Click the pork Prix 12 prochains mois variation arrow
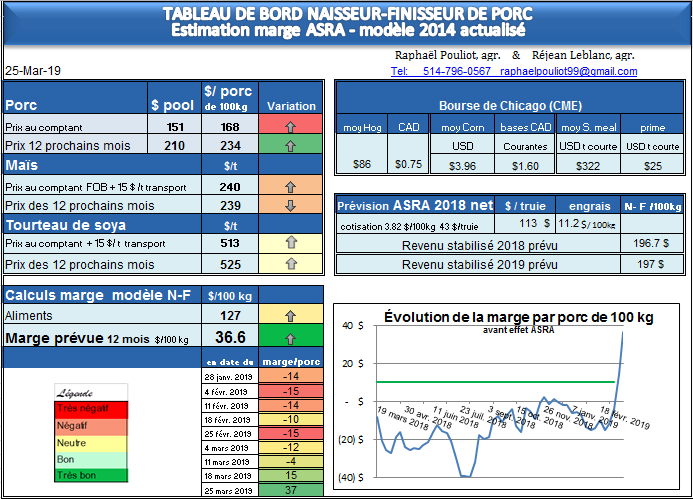 tap(291, 145)
